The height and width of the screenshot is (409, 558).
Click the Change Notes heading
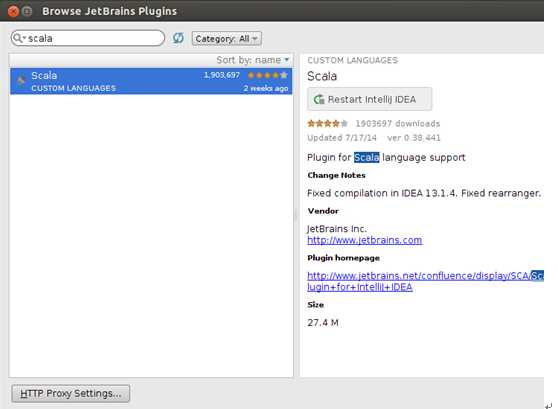[x=337, y=175]
